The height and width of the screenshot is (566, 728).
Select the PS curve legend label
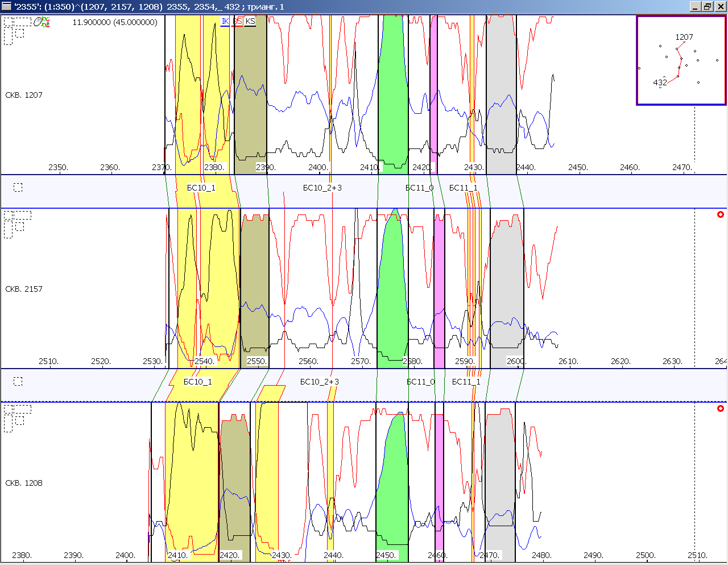pyautogui.click(x=238, y=22)
